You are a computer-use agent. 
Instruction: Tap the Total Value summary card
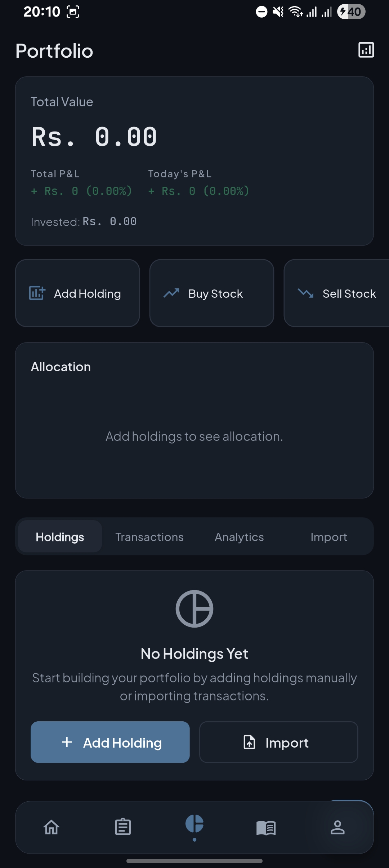(194, 161)
